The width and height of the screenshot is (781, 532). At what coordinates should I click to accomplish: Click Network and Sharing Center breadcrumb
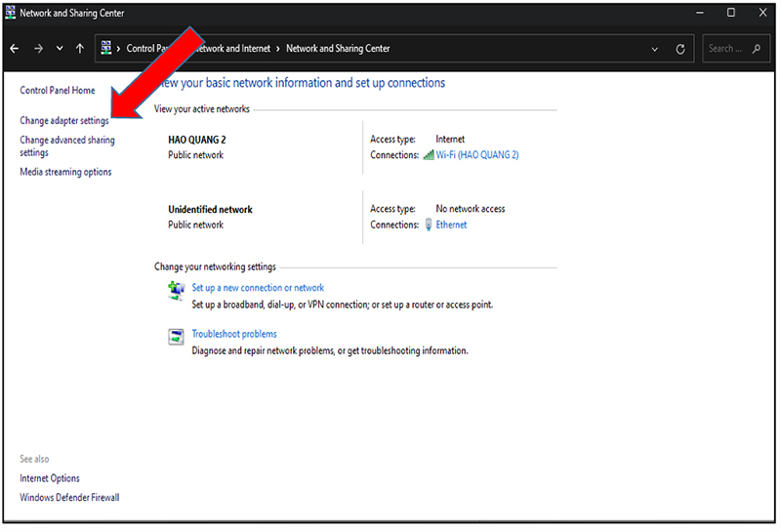pos(338,48)
